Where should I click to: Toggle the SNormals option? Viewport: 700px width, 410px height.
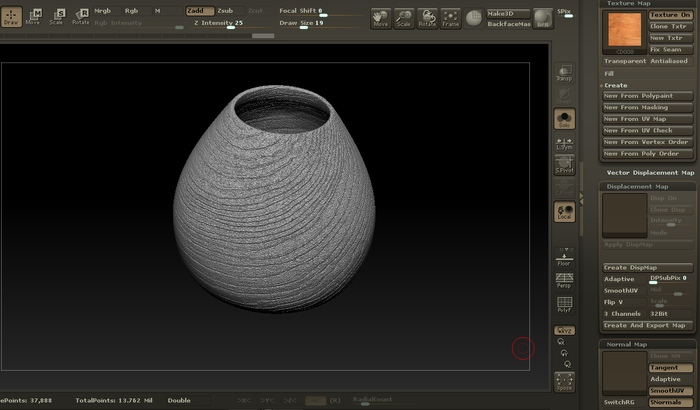tap(671, 402)
